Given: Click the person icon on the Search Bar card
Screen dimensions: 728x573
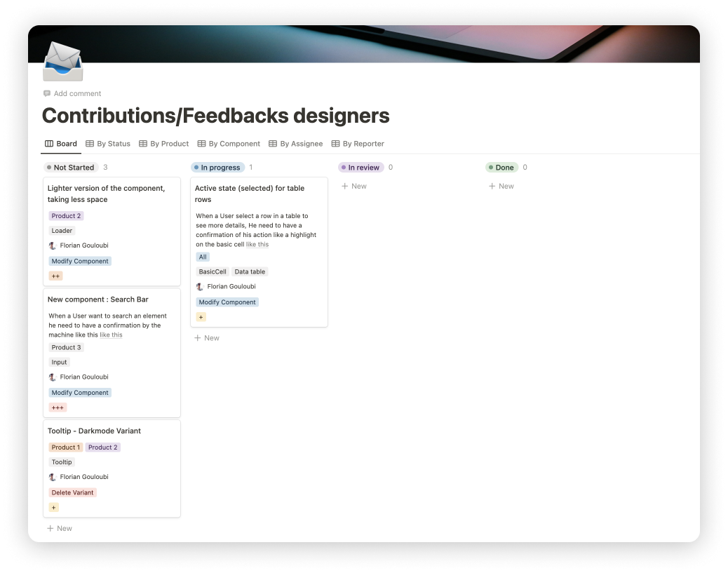Looking at the screenshot, I should pos(51,377).
